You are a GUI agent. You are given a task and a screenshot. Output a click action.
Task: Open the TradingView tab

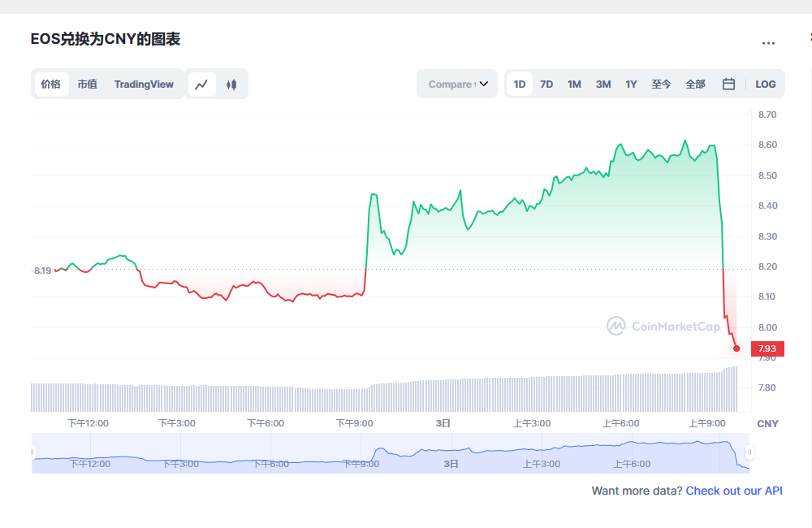144,84
